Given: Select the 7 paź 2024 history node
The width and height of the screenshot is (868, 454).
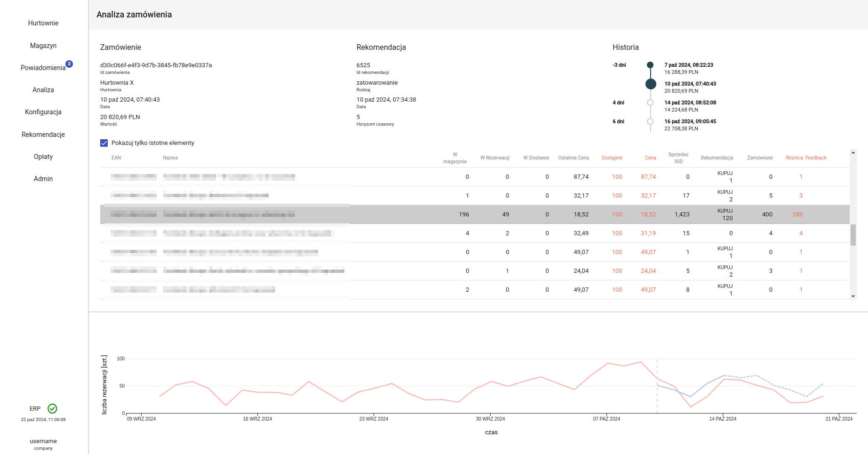Looking at the screenshot, I should (650, 65).
